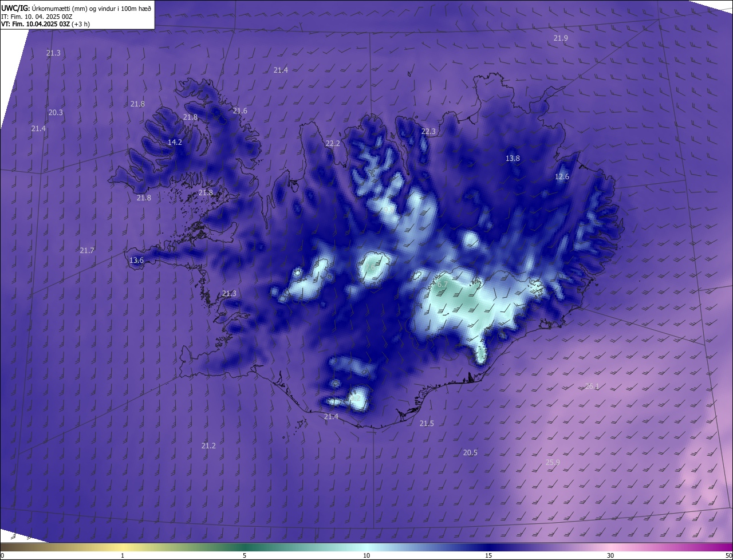Click the 22.2 value label
Image resolution: width=733 pixels, height=560 pixels.
coord(333,144)
